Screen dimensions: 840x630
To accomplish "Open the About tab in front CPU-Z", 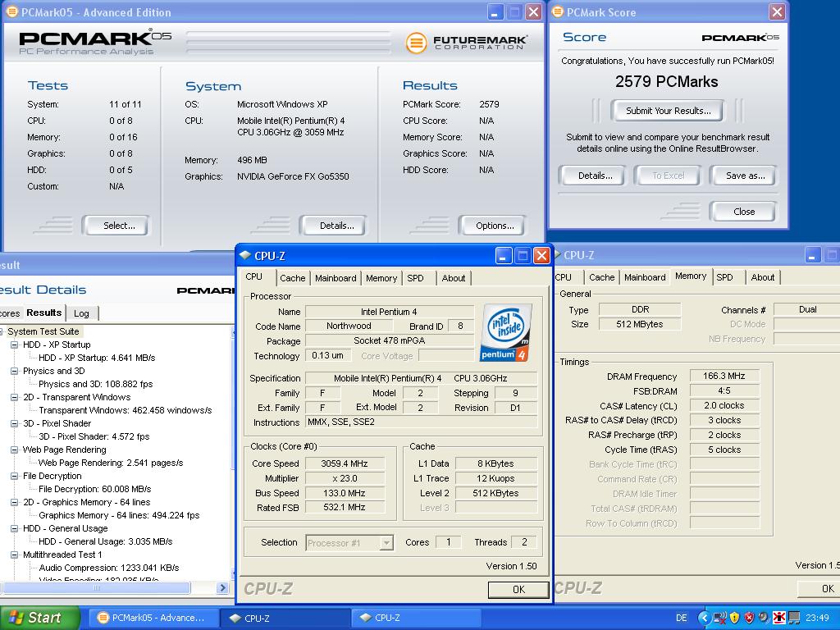I will click(453, 278).
